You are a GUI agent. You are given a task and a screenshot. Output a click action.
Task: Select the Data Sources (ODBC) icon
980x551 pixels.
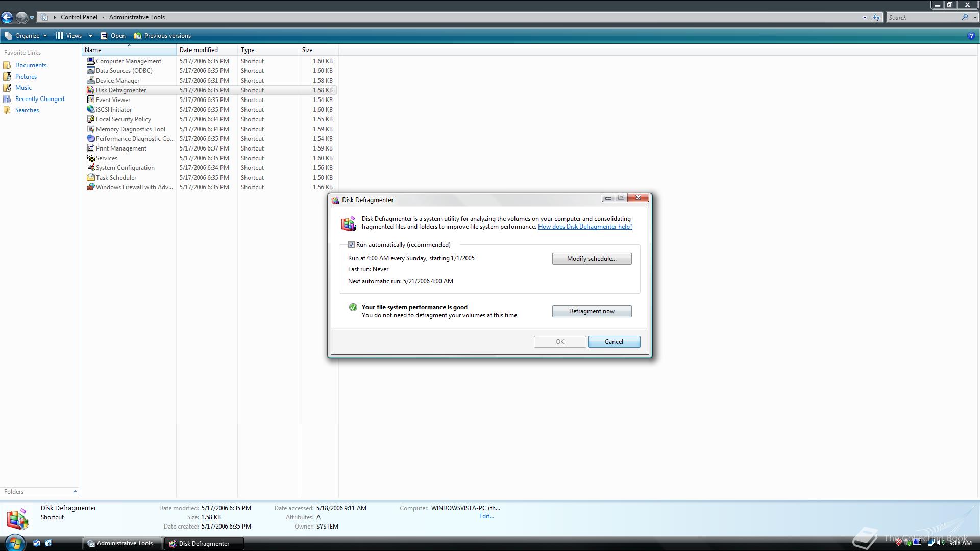pyautogui.click(x=91, y=70)
